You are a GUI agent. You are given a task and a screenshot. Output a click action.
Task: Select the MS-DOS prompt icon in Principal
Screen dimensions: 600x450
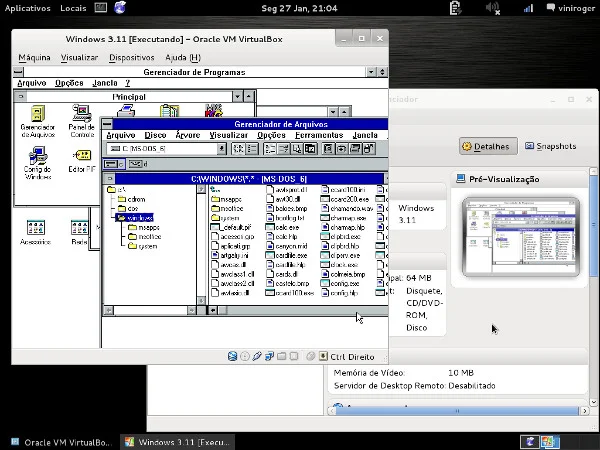coord(214,110)
